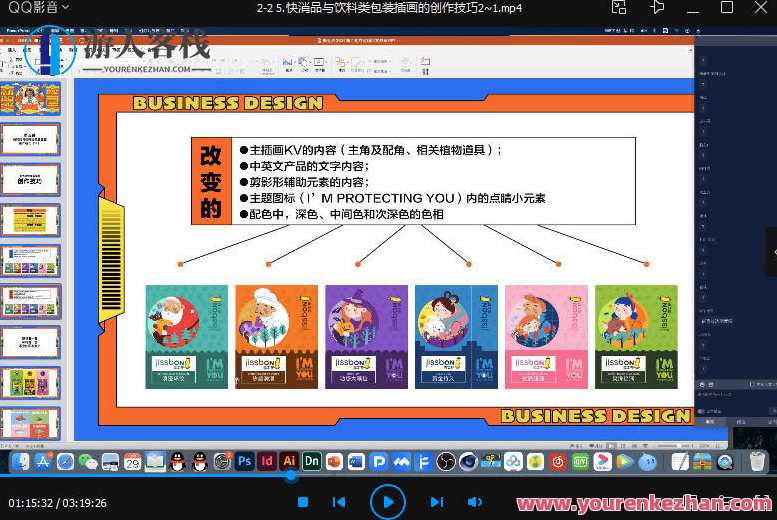Viewport: 777px width, 520px height.
Task: Mute the player volume
Action: click(474, 502)
